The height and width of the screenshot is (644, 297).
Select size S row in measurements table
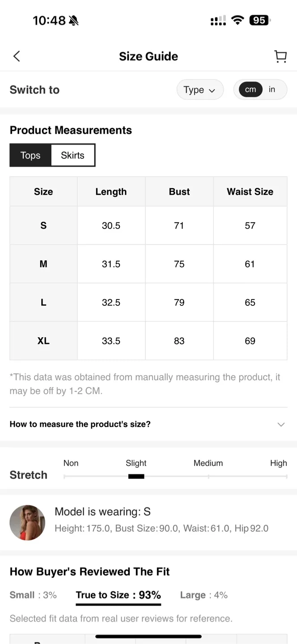(x=43, y=225)
